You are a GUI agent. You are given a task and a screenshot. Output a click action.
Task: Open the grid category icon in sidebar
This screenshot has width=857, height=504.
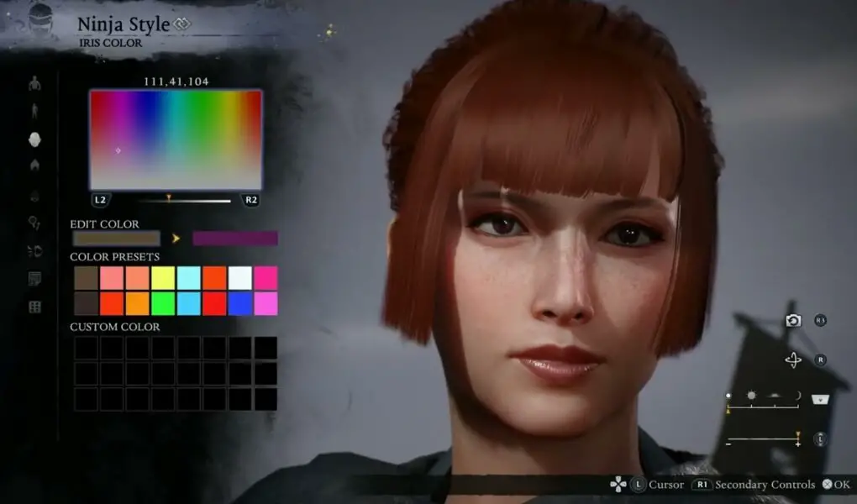point(34,307)
